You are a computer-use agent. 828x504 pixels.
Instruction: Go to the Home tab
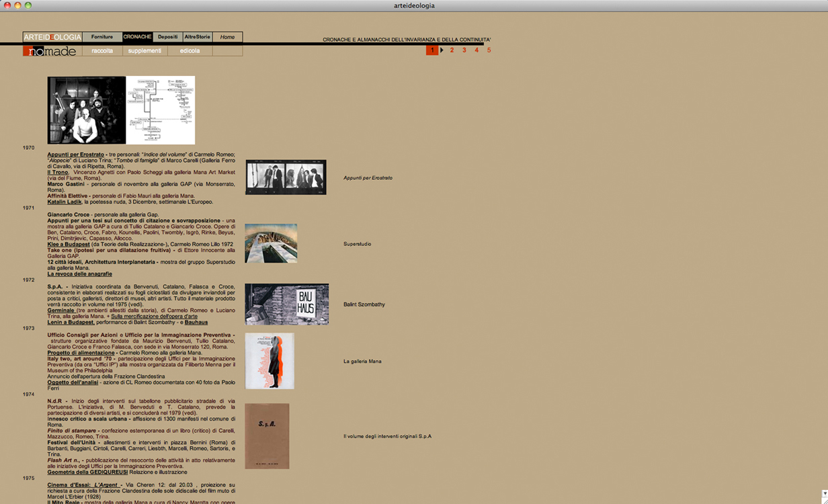227,37
